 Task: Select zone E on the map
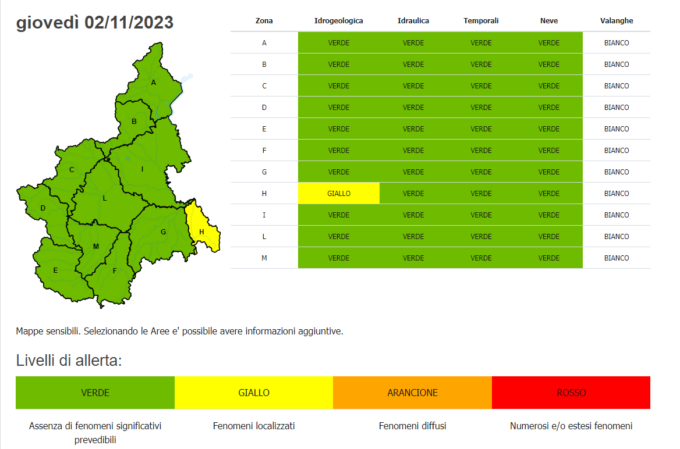click(56, 270)
